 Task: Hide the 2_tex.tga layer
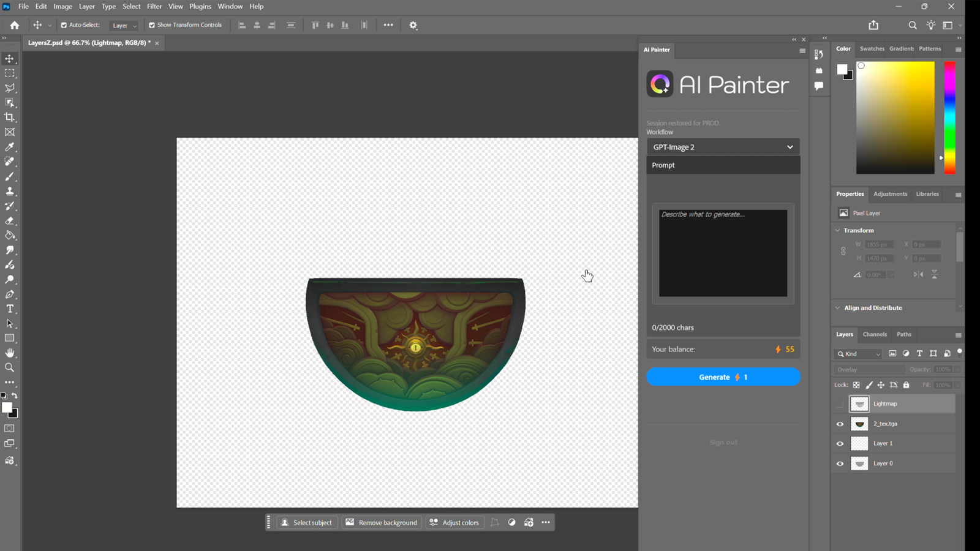coord(840,424)
